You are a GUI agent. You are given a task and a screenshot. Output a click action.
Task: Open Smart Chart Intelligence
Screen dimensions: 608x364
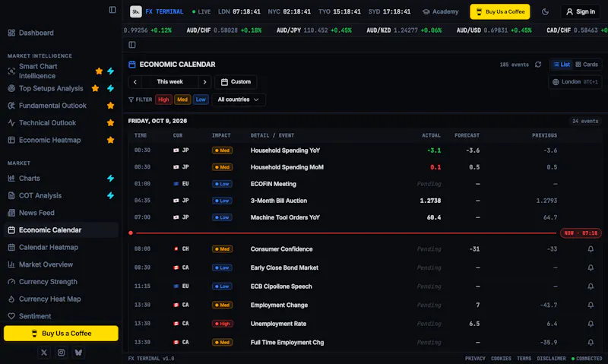point(38,71)
